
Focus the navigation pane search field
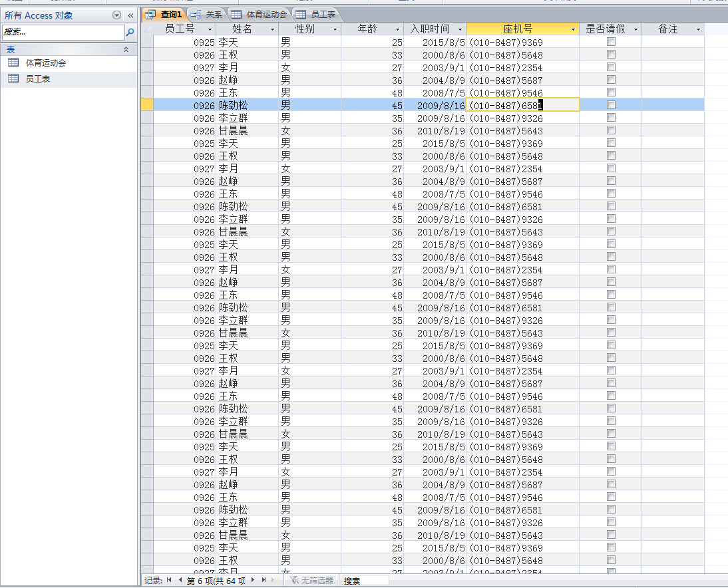(64, 32)
